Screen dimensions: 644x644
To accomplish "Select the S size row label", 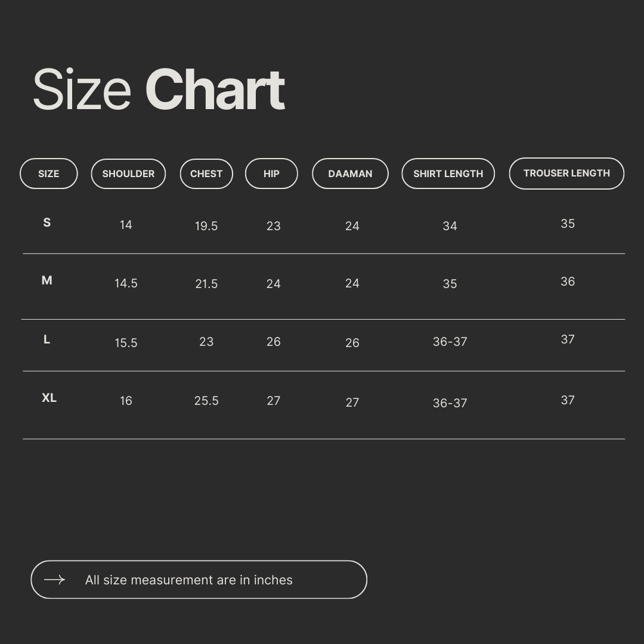I will [47, 222].
